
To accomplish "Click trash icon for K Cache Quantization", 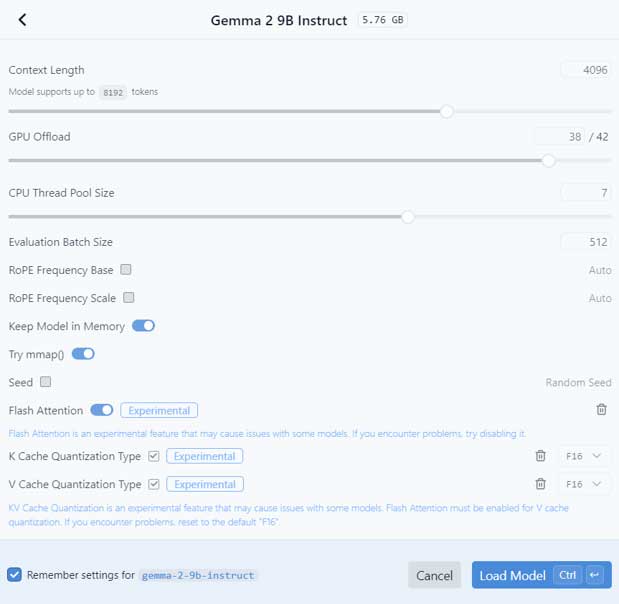I will pyautogui.click(x=540, y=456).
